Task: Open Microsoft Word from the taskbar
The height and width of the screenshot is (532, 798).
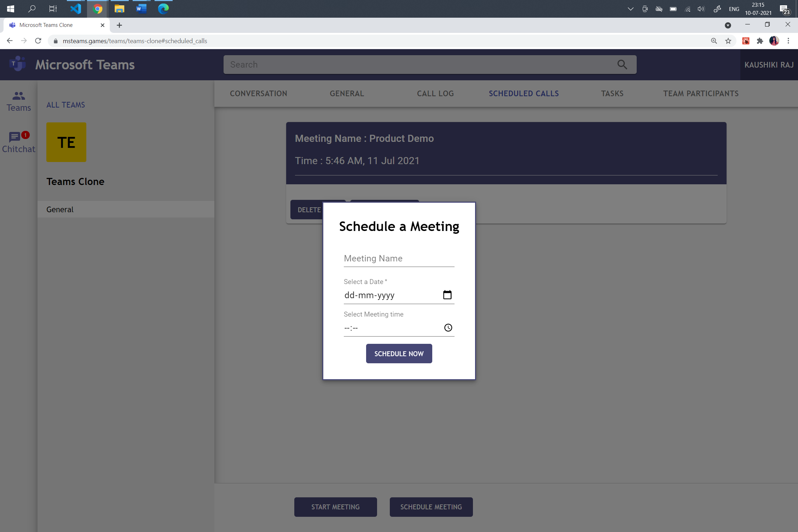Action: pyautogui.click(x=141, y=9)
